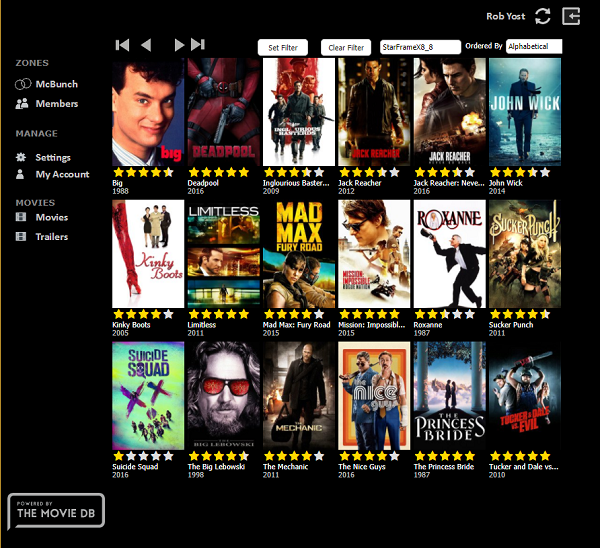Open the Deadpool movie poster

[223, 112]
